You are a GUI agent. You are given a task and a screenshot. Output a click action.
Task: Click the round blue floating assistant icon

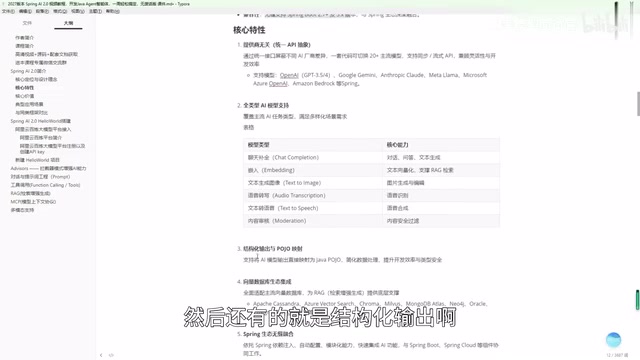[613, 340]
